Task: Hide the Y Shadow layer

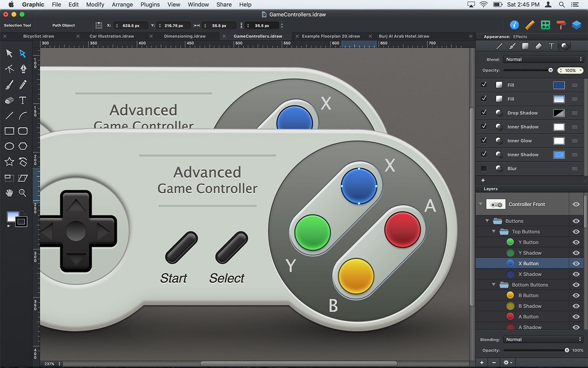Action: 576,253
